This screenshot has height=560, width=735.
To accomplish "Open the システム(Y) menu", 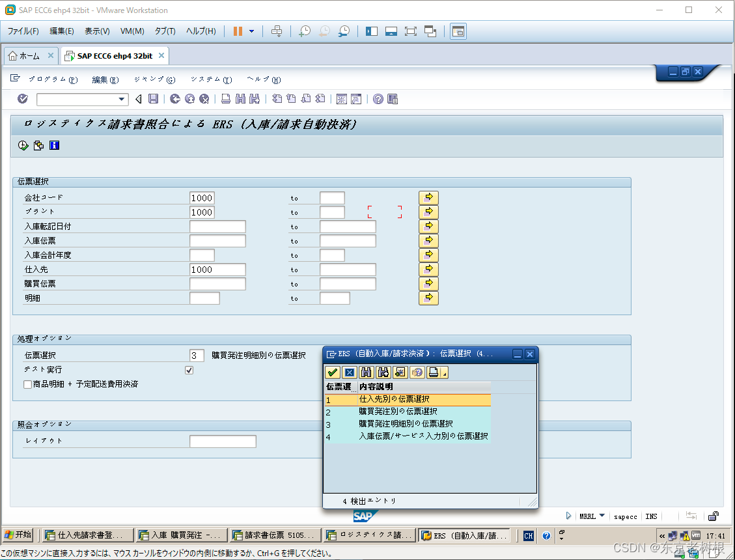I will tap(212, 79).
